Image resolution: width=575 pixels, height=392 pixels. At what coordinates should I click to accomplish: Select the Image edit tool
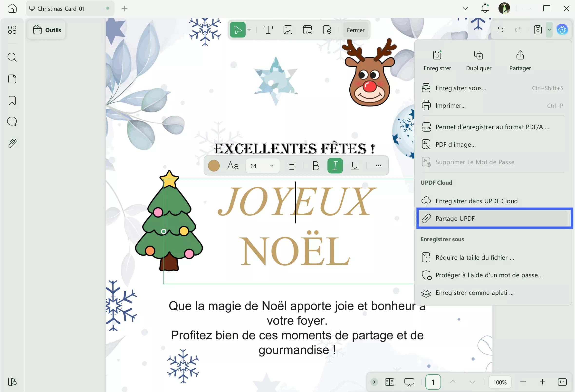tap(288, 30)
